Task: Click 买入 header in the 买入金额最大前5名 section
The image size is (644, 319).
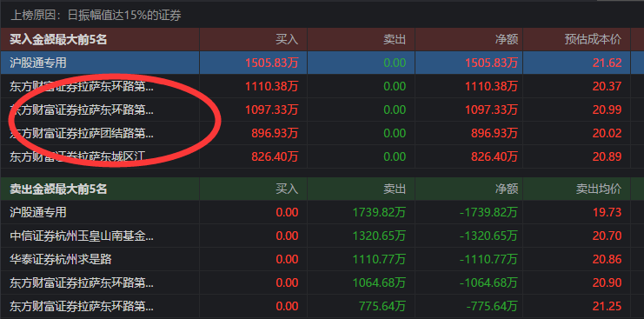Action: pos(287,39)
